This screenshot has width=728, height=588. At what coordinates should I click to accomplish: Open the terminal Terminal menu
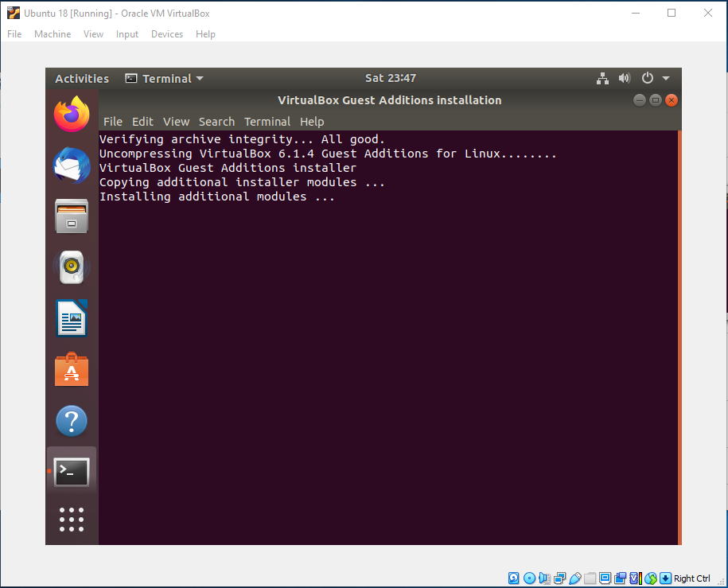click(267, 122)
